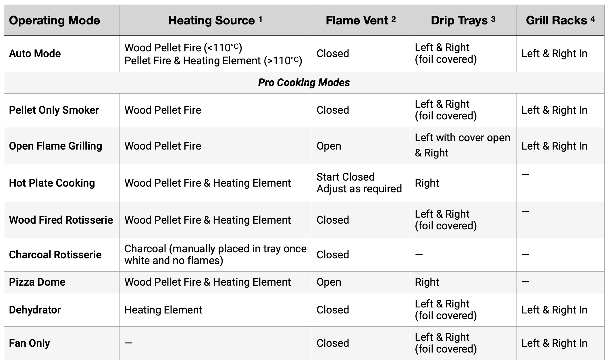Select the Dehydrator 'Heating Element' cell
This screenshot has width=609, height=364.
[x=163, y=310]
